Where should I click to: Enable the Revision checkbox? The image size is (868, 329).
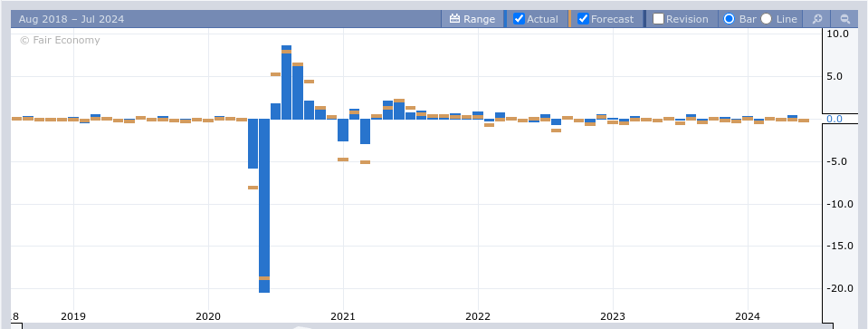pyautogui.click(x=658, y=19)
